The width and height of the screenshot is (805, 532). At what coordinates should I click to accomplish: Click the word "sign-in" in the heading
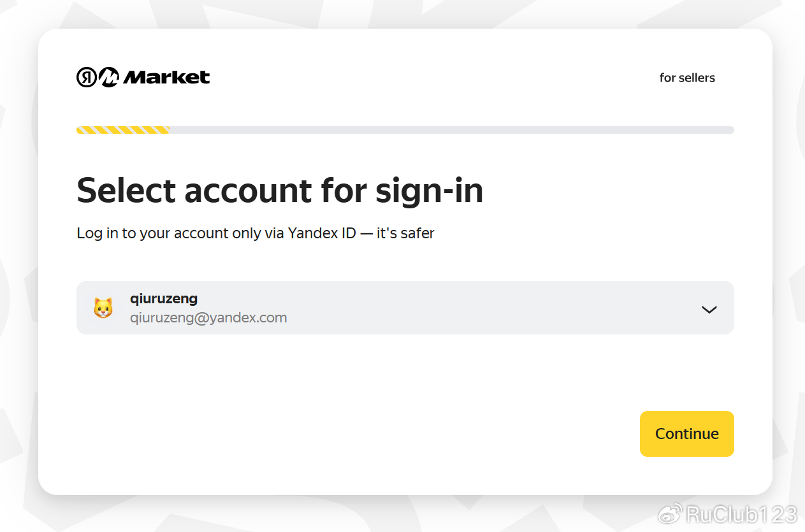click(x=430, y=191)
